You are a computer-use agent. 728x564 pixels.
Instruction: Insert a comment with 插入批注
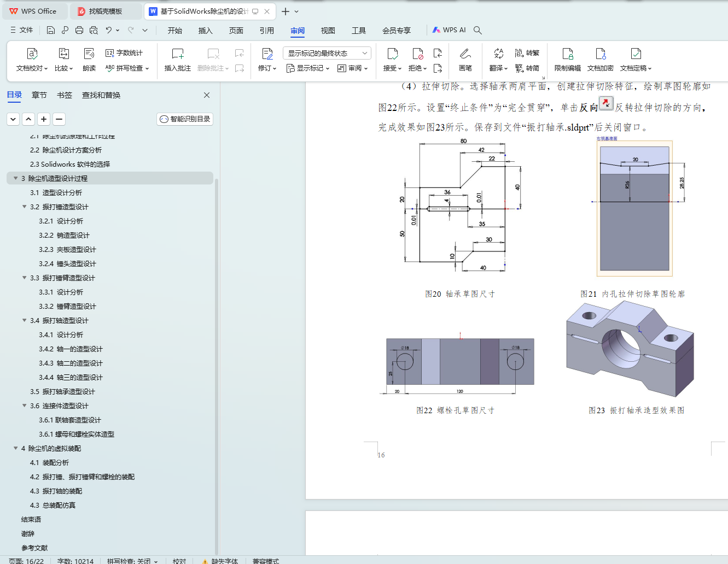point(178,60)
